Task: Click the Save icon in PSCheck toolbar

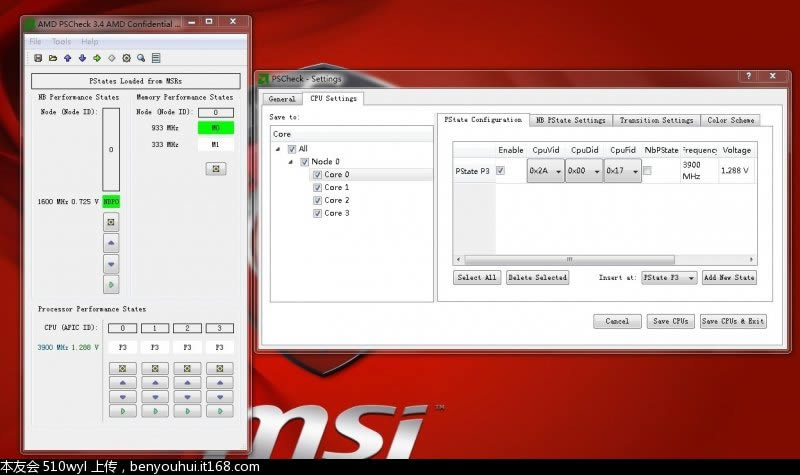Action: coord(38,58)
